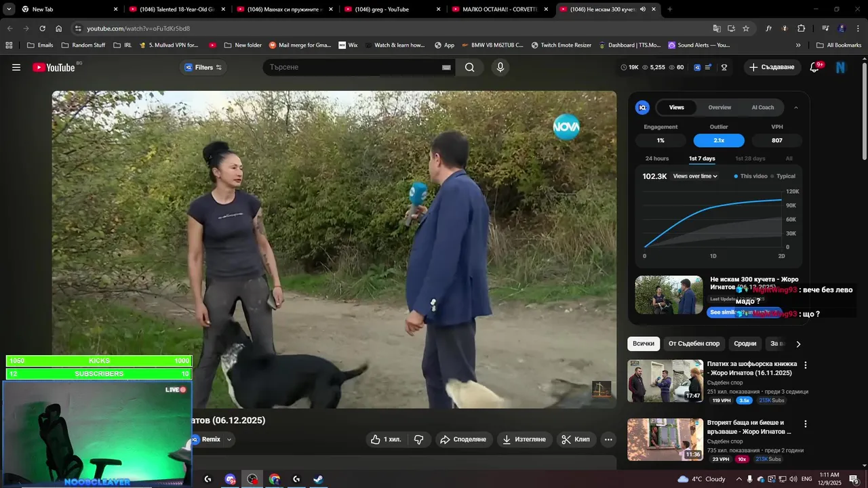Show more chips with the next arrow
Viewport: 868px width, 488px height.
pos(798,344)
